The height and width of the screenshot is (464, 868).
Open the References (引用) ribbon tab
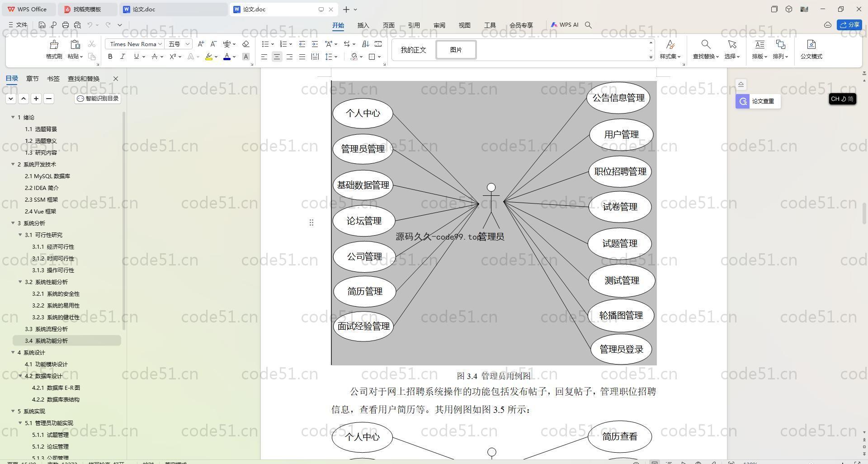click(x=414, y=25)
